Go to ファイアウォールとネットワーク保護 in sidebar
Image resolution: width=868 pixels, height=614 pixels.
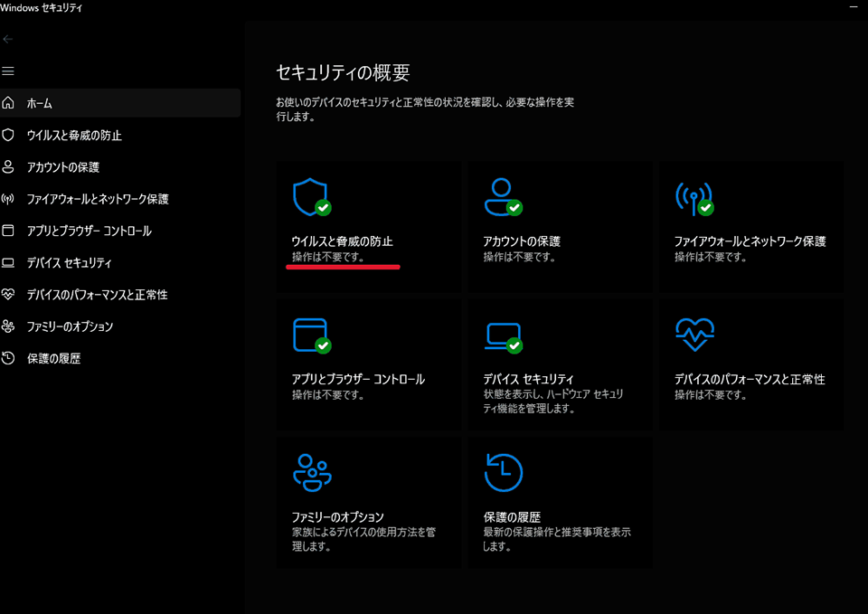(x=120, y=199)
